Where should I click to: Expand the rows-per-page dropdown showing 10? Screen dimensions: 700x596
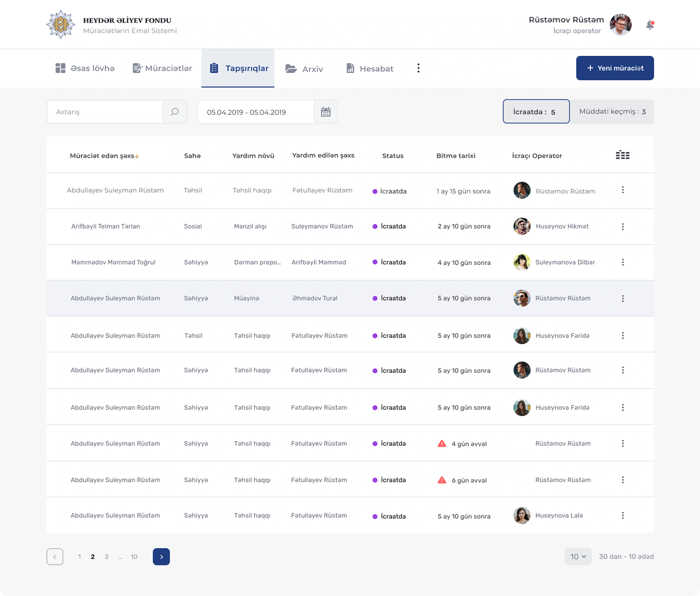[578, 557]
